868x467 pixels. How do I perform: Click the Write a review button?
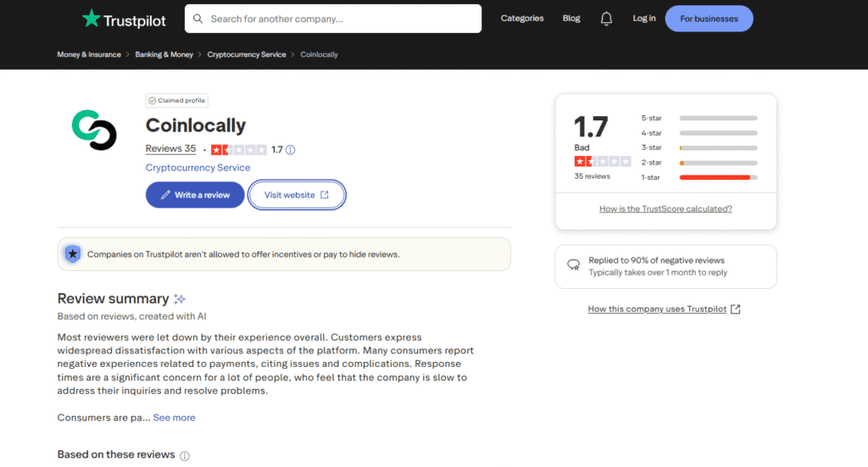click(195, 195)
